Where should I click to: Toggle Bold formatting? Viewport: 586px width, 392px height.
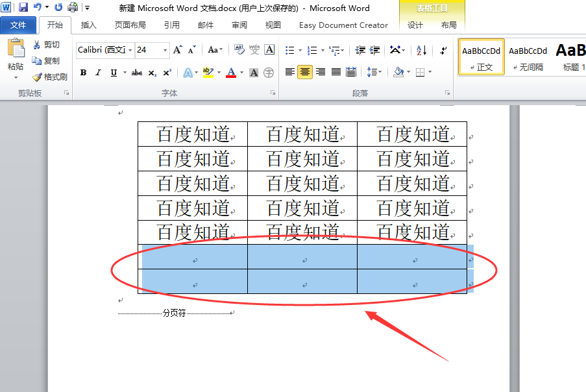[x=83, y=73]
